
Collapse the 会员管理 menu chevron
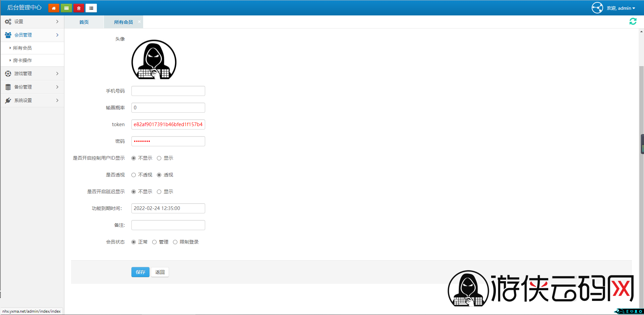(x=57, y=35)
